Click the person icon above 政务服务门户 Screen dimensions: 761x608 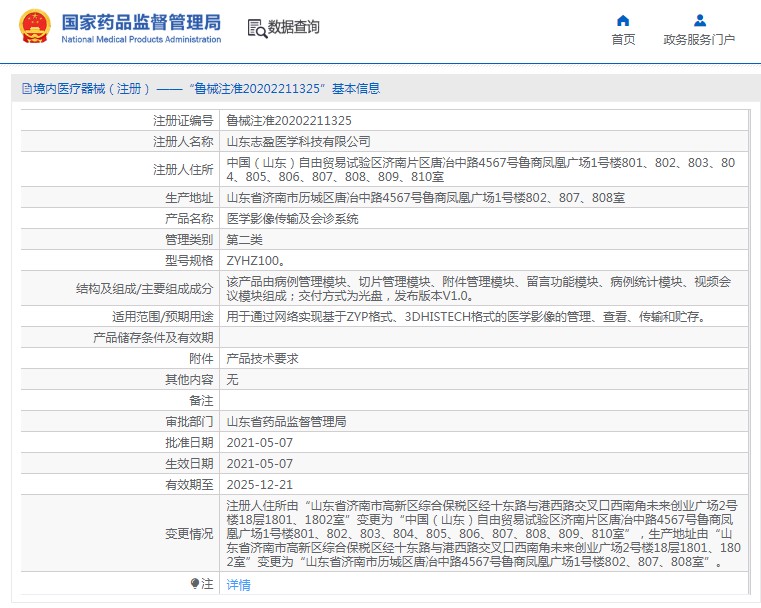tap(699, 20)
